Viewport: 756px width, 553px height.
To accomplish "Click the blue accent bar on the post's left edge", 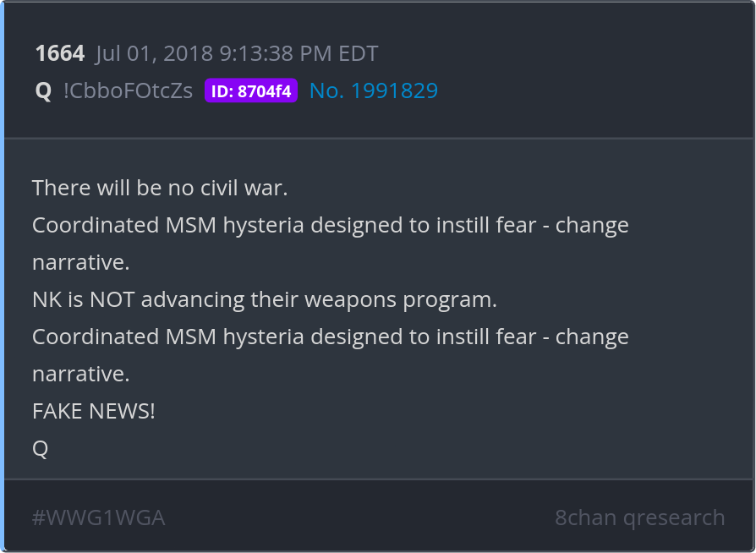I will tap(2, 276).
